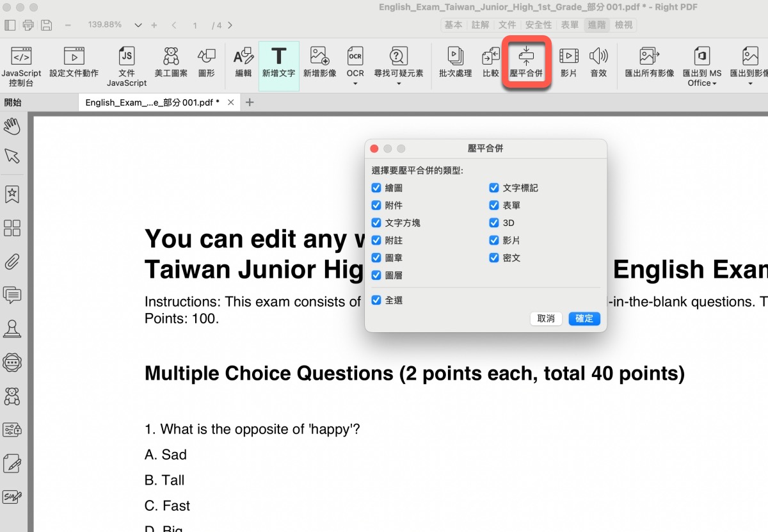The height and width of the screenshot is (532, 768).
Task: Toggle the 全選 select all checkbox
Action: (x=376, y=300)
